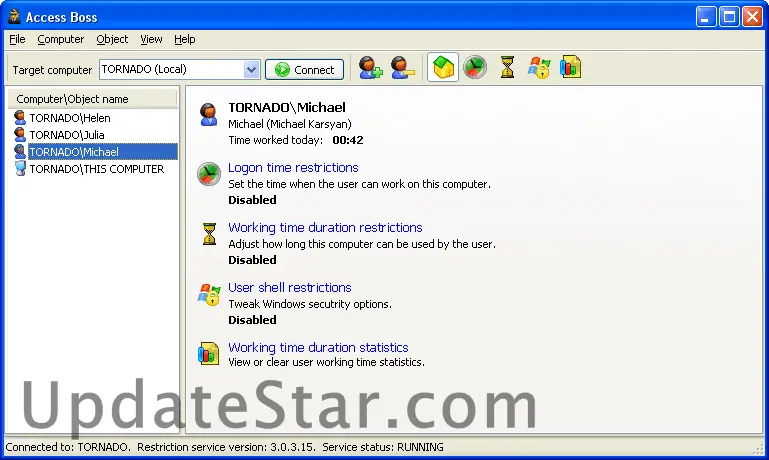Click the Julia user icon in list
The height and width of the screenshot is (460, 769).
coord(20,134)
